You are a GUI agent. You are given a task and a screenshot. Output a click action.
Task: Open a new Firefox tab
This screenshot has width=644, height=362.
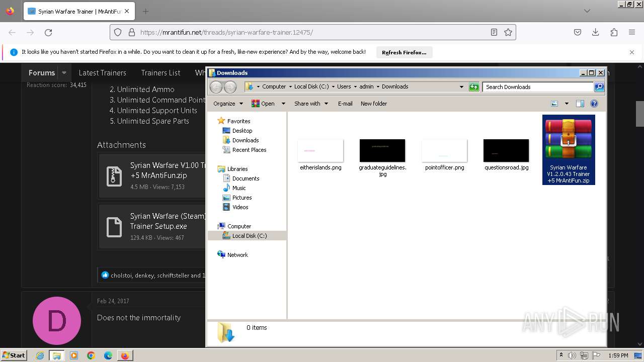pos(145,11)
